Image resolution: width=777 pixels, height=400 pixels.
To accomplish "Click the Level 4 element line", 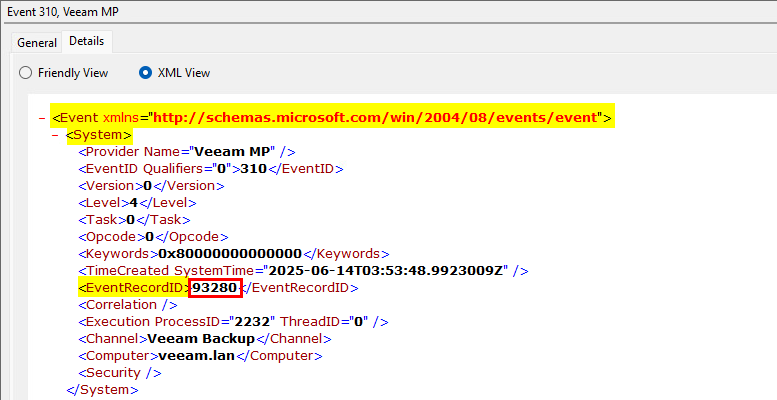I will tap(137, 203).
